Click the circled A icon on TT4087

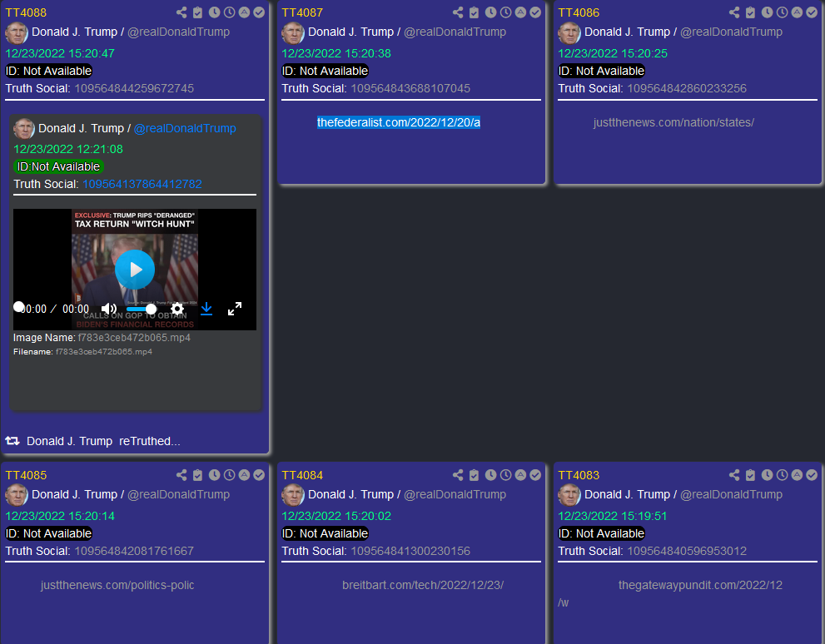point(520,12)
